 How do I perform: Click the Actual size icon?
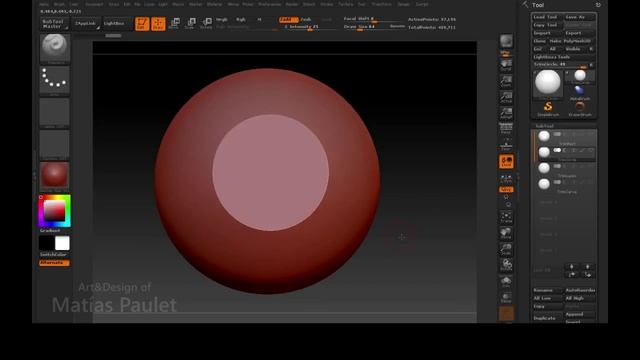[506, 97]
